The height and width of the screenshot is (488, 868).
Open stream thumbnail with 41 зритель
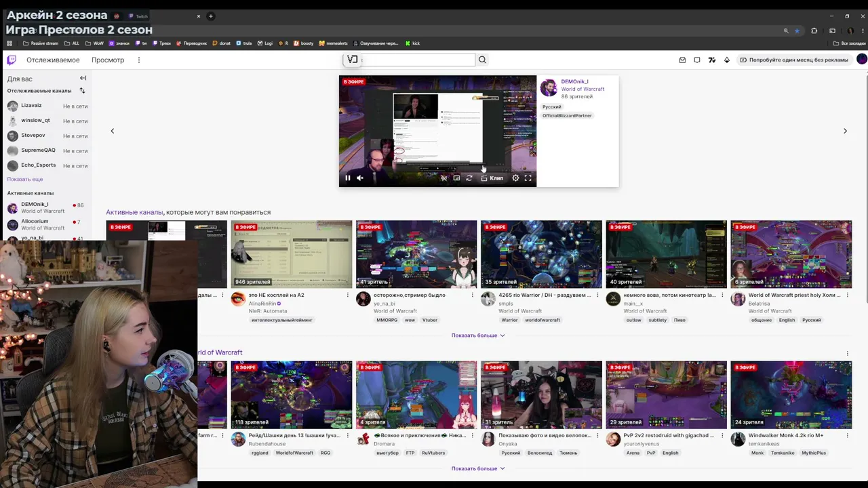tap(416, 254)
